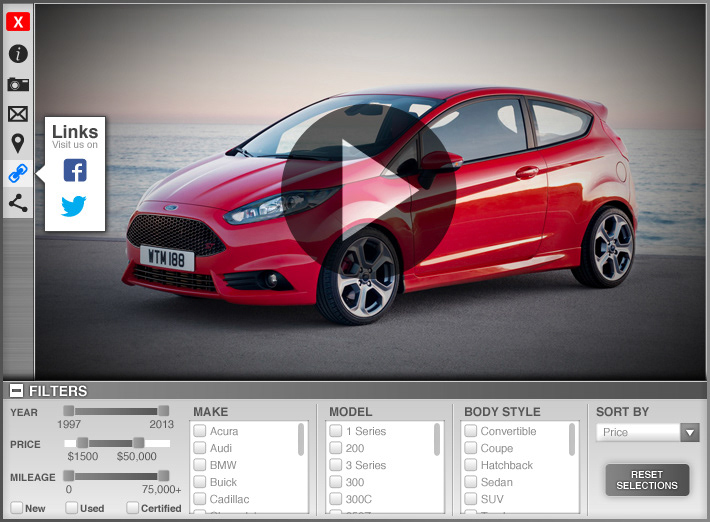The image size is (710, 522).
Task: Click the Year slider left handle
Action: pos(68,411)
